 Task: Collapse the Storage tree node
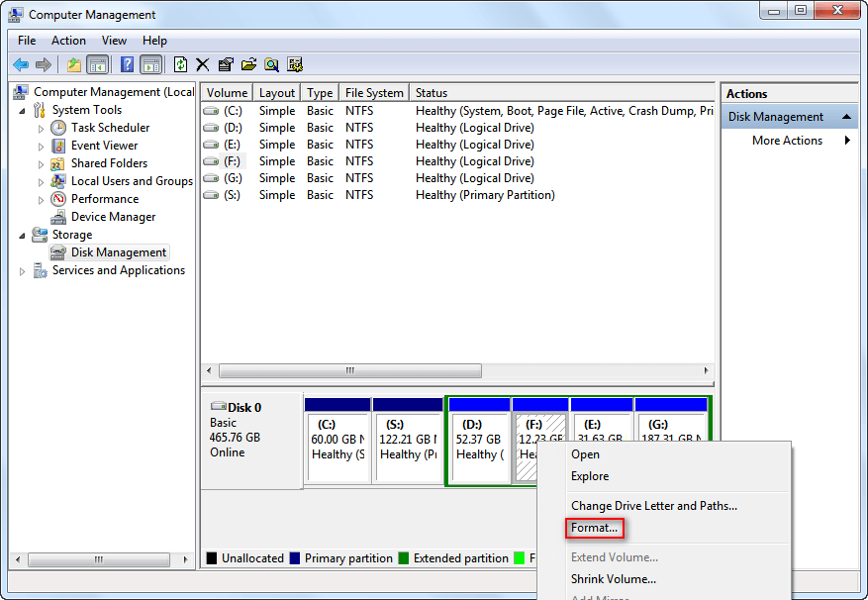[22, 236]
